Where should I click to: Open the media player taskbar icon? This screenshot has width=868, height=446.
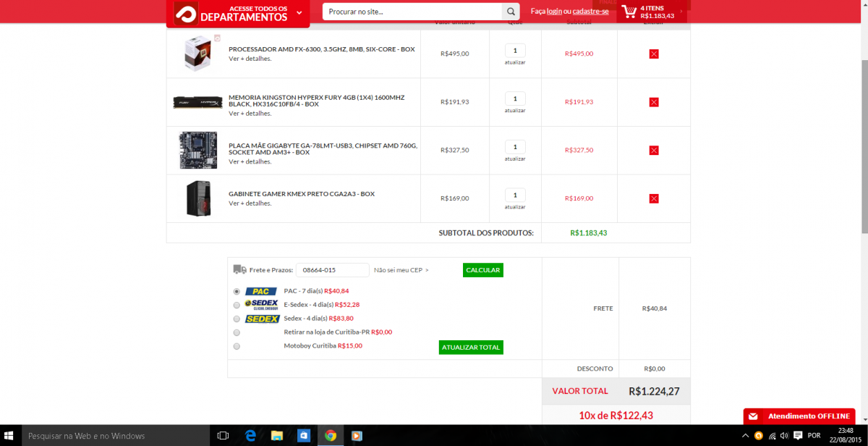356,436
